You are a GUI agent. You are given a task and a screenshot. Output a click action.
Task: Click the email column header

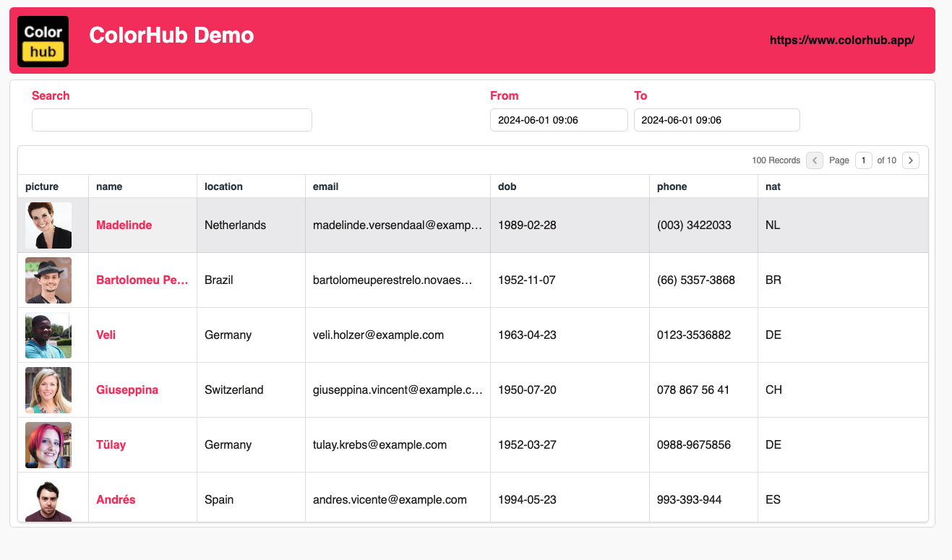click(325, 186)
